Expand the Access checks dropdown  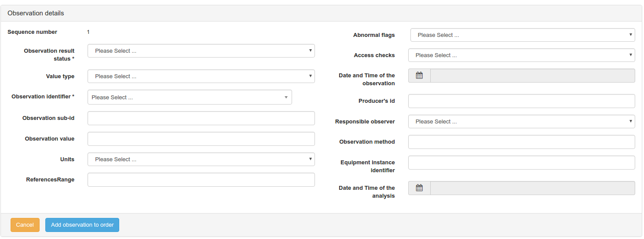click(x=521, y=55)
